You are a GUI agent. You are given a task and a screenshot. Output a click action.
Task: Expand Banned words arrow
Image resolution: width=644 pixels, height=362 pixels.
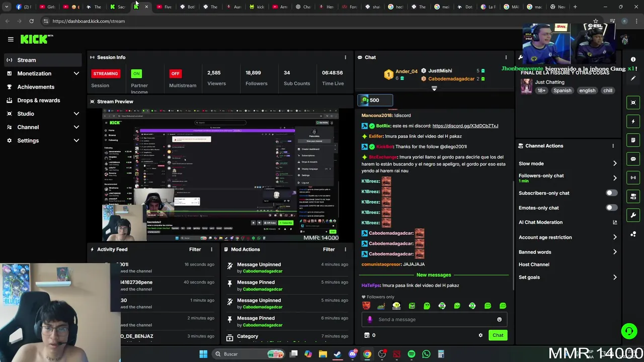click(x=615, y=252)
